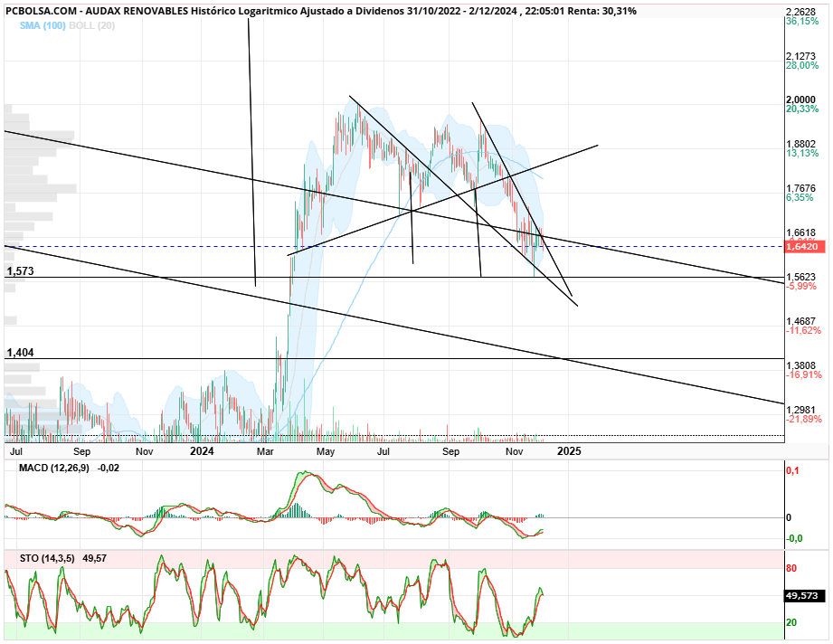Click the MACD -0,0 scale label

(x=794, y=538)
